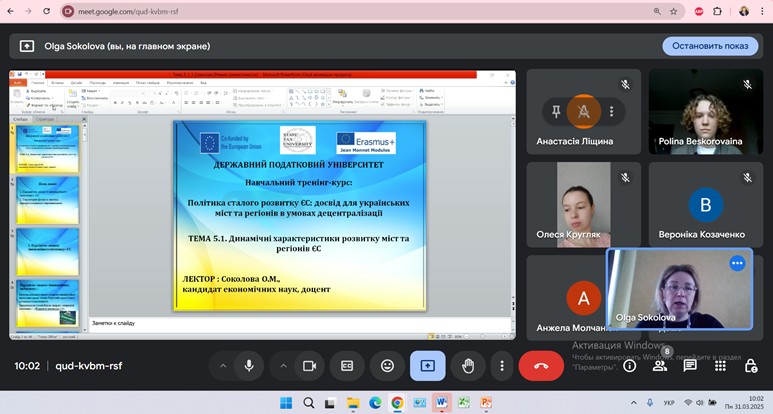Click the meeting code qud-kvbm-rsf
Image resolution: width=773 pixels, height=414 pixels.
pyautogui.click(x=89, y=366)
